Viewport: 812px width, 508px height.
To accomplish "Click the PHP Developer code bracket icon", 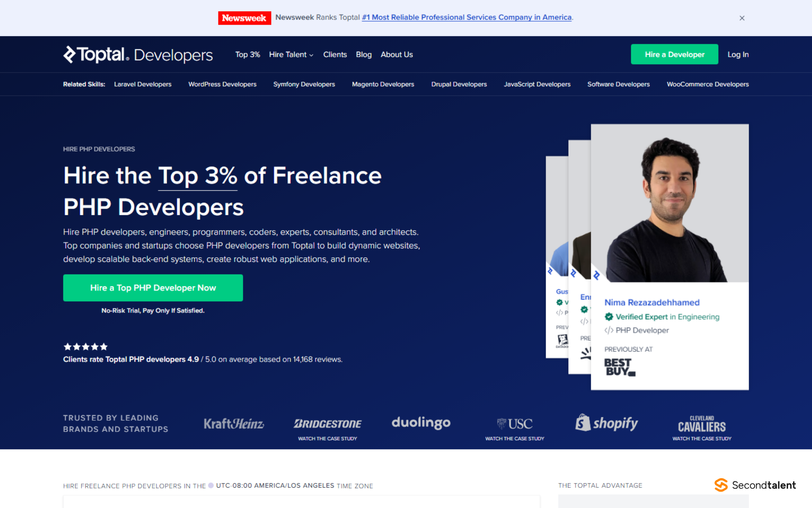I will tap(609, 330).
